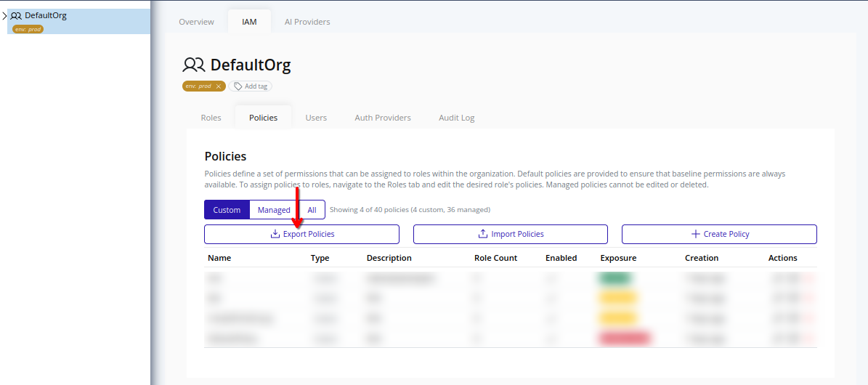Show All policies filter
This screenshot has width=868, height=385.
tap(312, 210)
